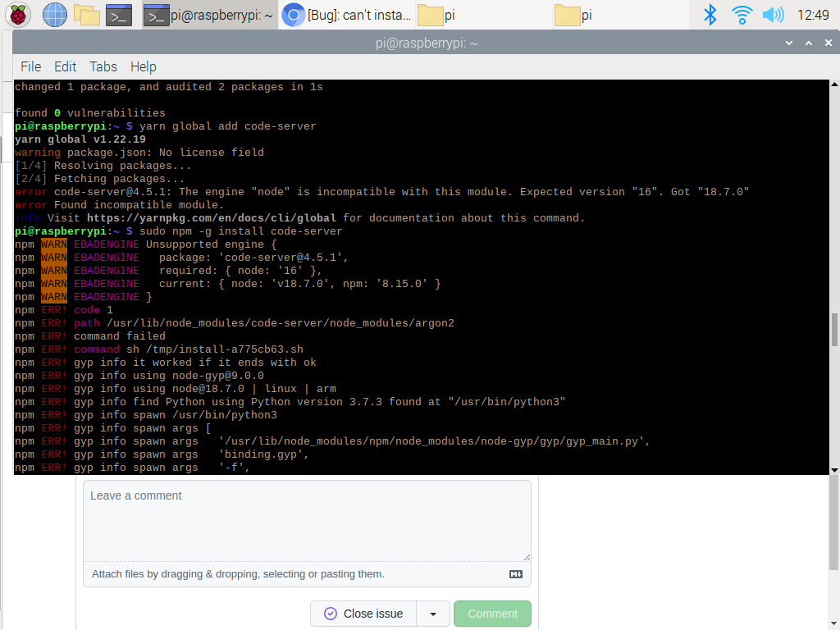The image size is (840, 630).
Task: Click the '/tmp/install-a775cb63.sh' command line
Action: (x=159, y=349)
